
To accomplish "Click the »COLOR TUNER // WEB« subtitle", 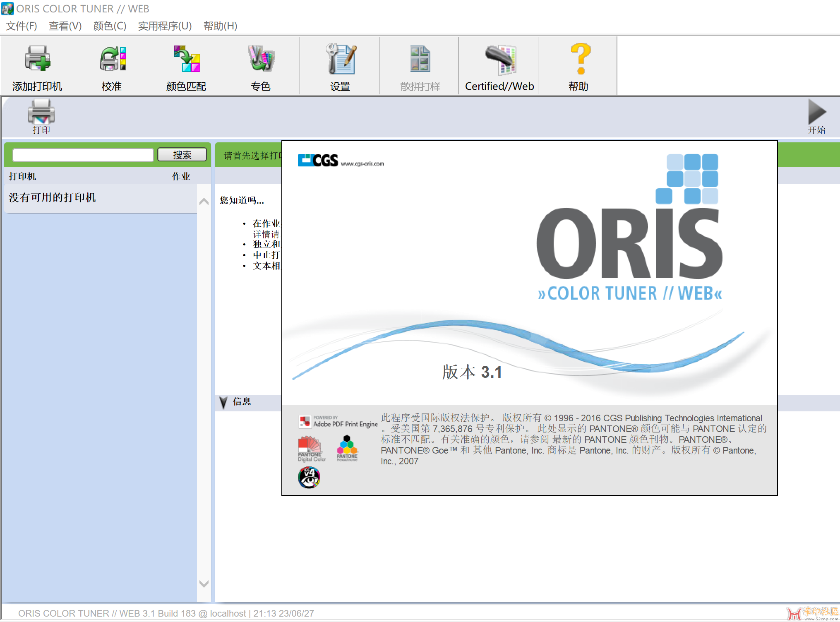I will click(630, 293).
